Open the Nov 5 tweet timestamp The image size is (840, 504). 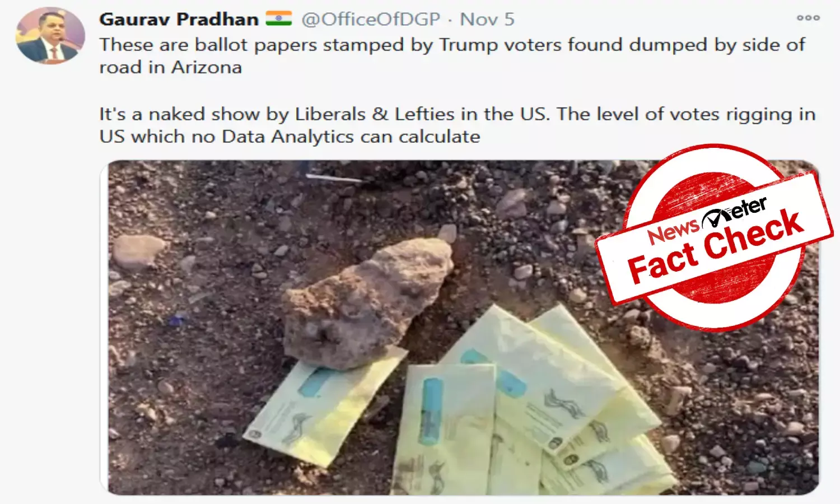point(487,19)
